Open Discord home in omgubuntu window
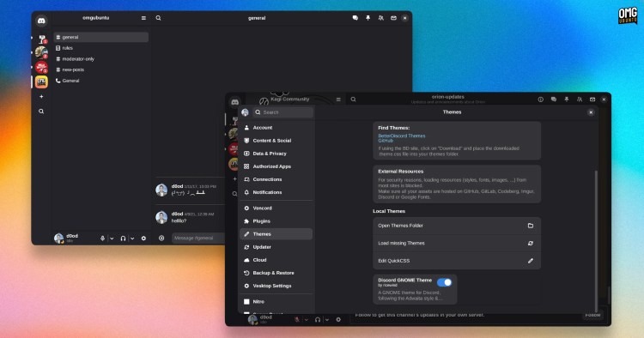Image resolution: width=644 pixels, height=338 pixels. 41,21
